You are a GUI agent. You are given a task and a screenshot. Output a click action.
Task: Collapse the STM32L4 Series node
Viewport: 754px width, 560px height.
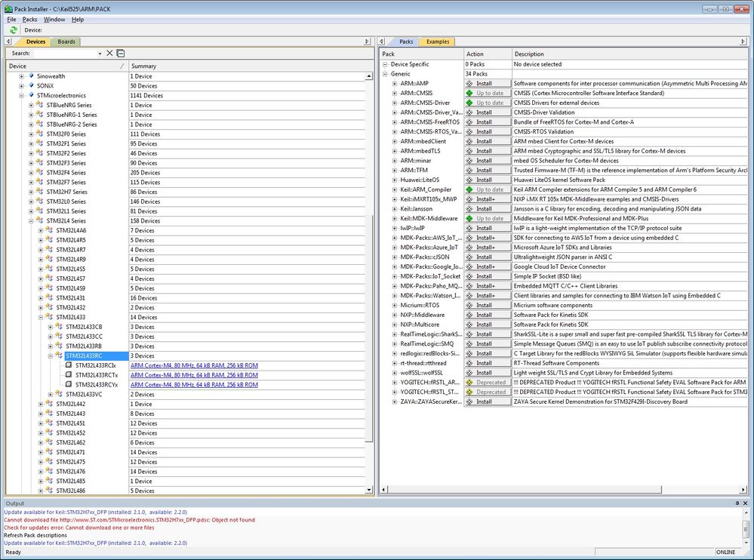click(31, 220)
